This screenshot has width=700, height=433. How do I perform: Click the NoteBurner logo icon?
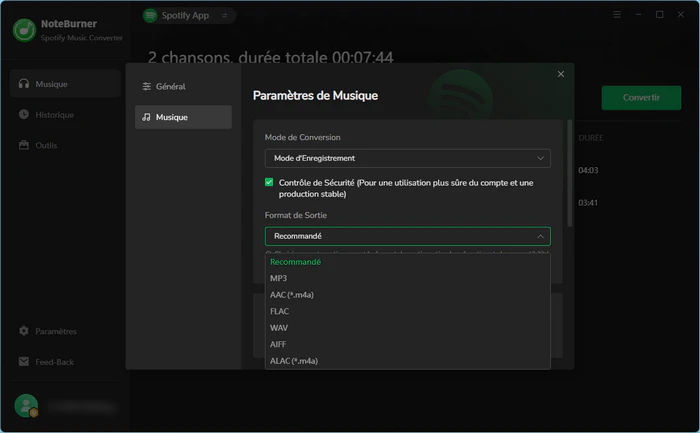point(24,30)
